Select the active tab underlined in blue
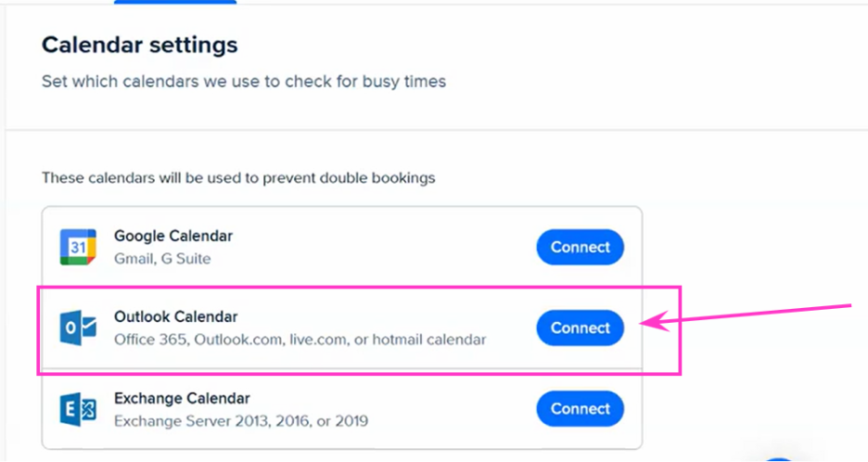868x462 pixels. pos(175,2)
